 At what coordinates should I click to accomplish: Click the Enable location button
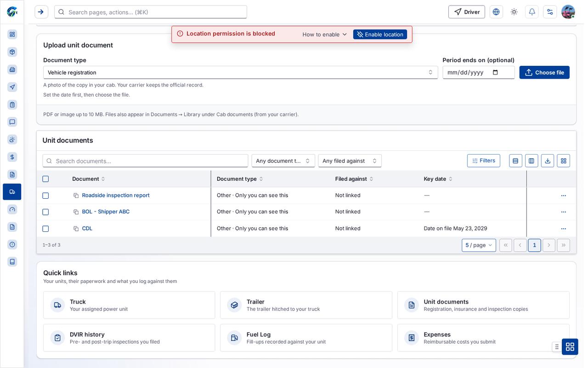pyautogui.click(x=380, y=34)
